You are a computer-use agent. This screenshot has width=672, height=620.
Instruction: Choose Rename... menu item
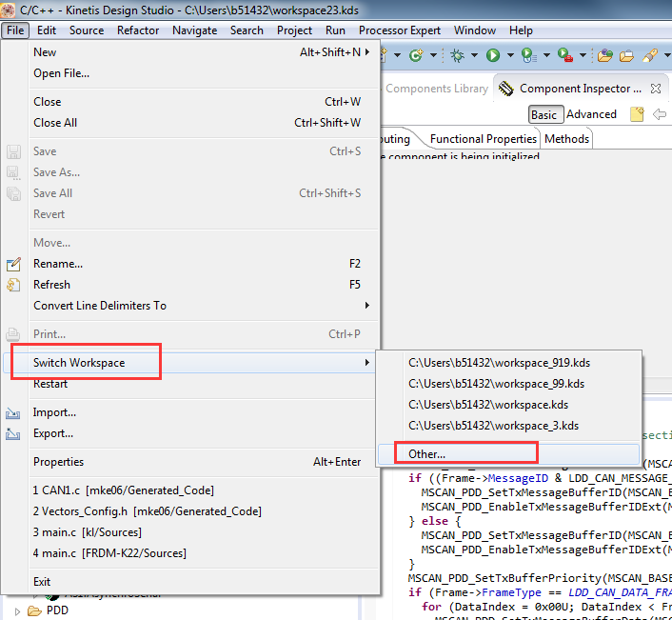coord(188,264)
